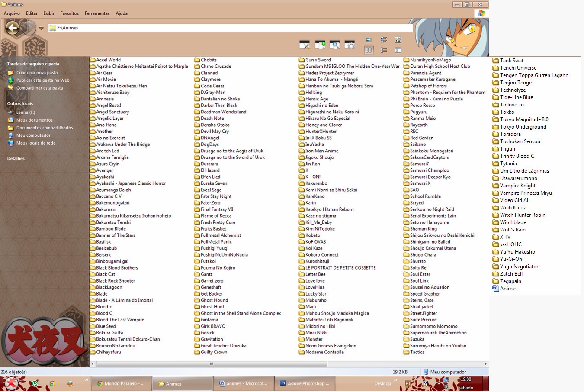
Task: Open the Arquivo menu
Action: tap(12, 13)
